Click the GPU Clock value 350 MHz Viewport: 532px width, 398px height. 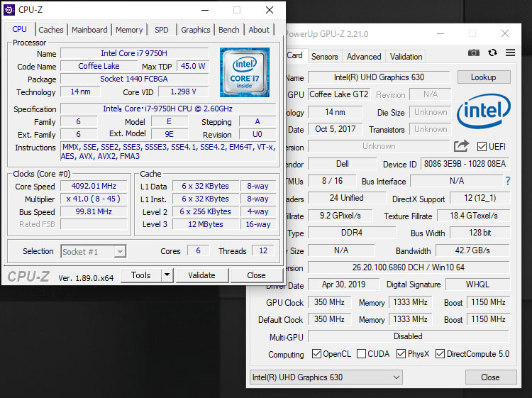329,302
